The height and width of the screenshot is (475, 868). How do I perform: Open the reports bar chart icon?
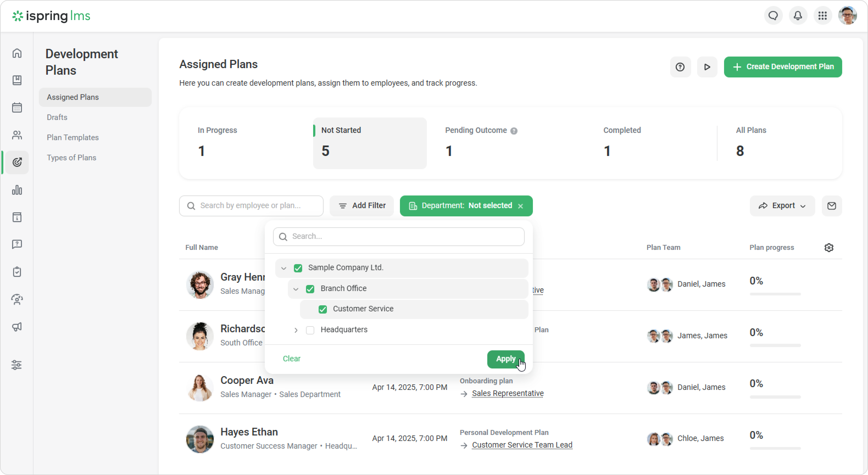(x=17, y=190)
